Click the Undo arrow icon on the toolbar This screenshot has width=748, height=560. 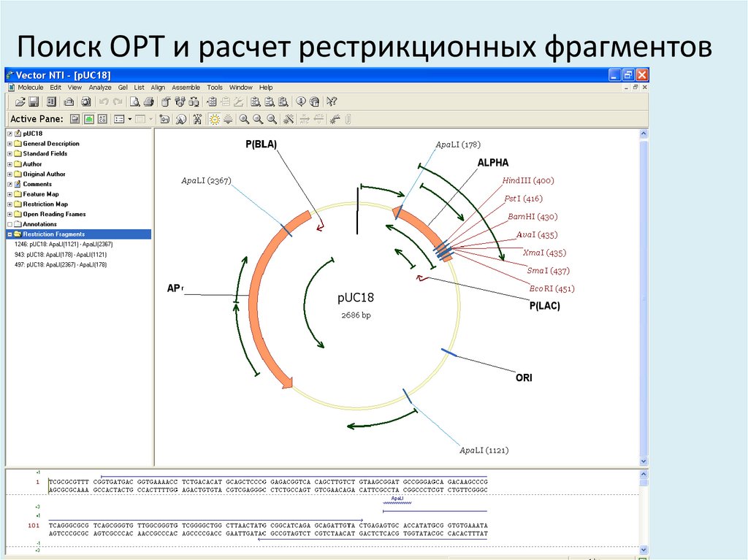(104, 101)
